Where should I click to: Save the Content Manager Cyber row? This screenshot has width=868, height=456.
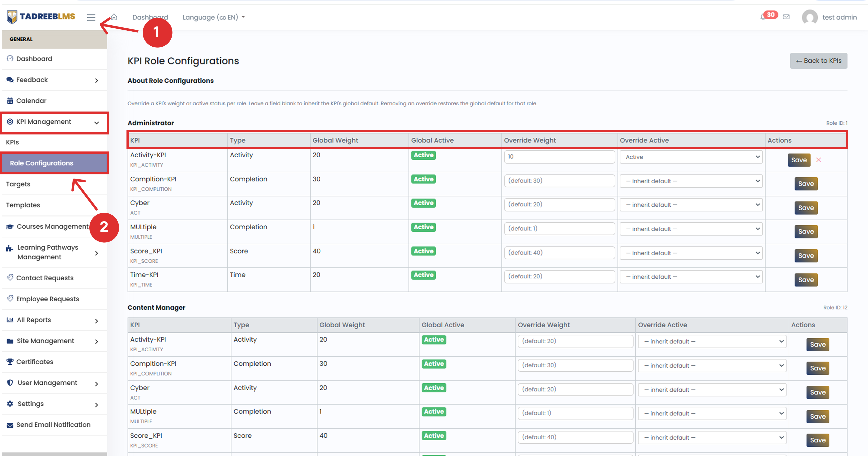pos(818,392)
